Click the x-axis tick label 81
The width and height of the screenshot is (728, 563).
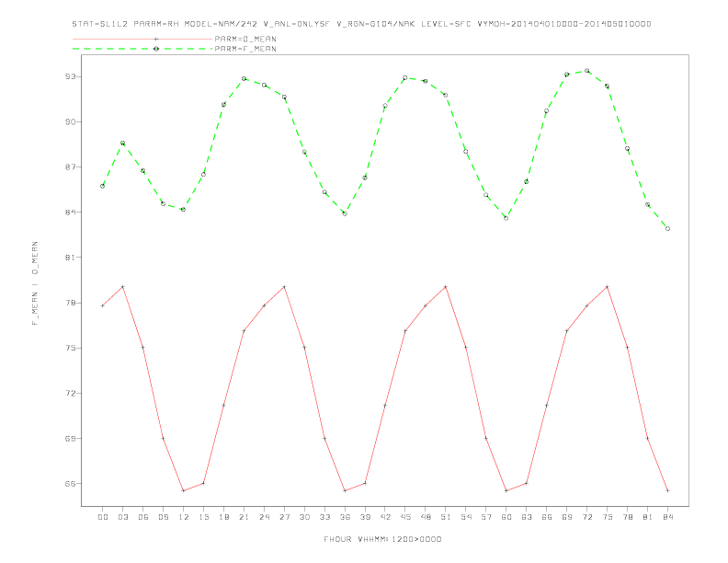click(648, 517)
